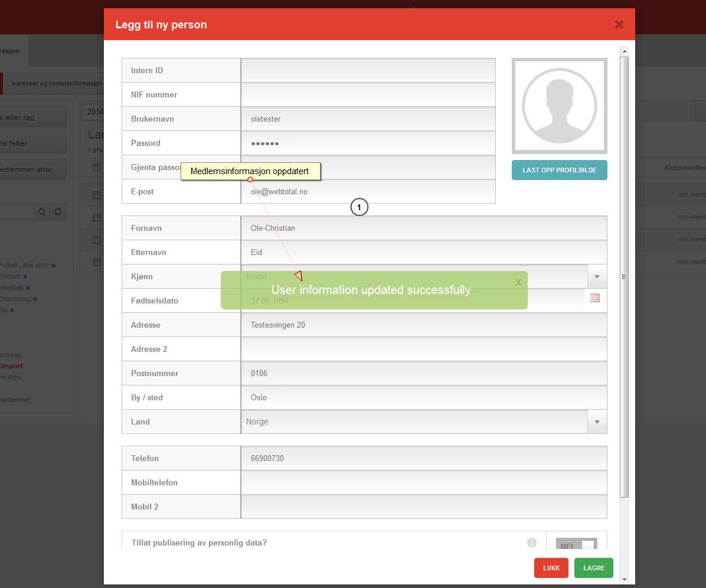This screenshot has width=706, height=588.
Task: Select the Land combo box showing Norge
Action: 424,422
